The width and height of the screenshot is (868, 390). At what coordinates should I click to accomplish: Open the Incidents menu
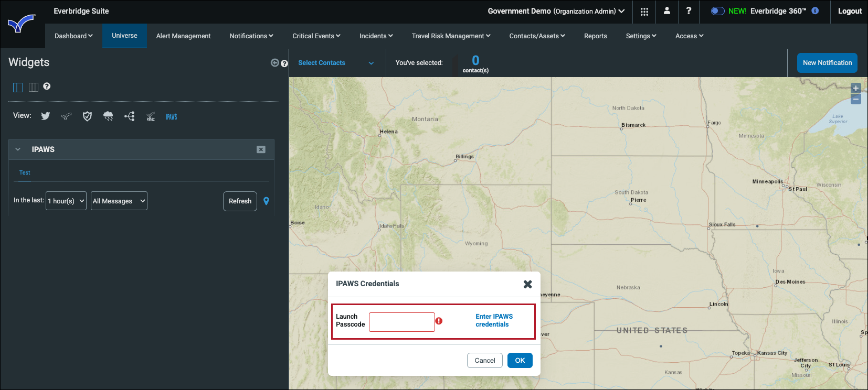coord(376,36)
